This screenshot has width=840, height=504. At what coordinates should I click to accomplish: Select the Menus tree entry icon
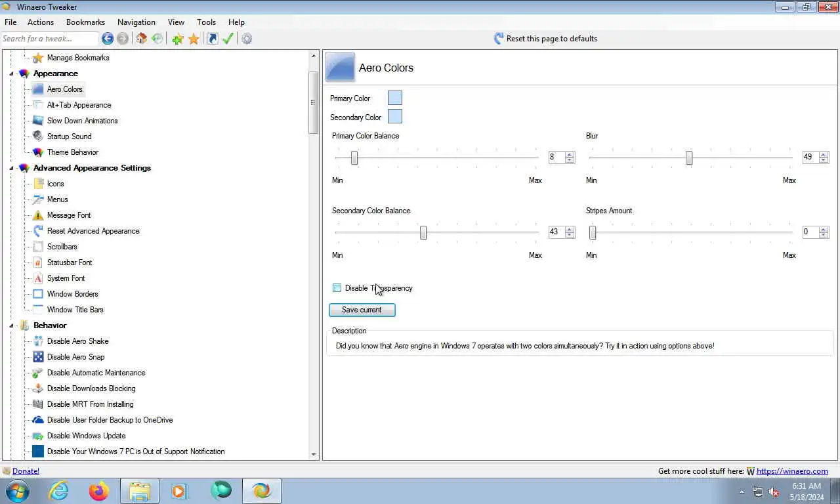pos(38,199)
